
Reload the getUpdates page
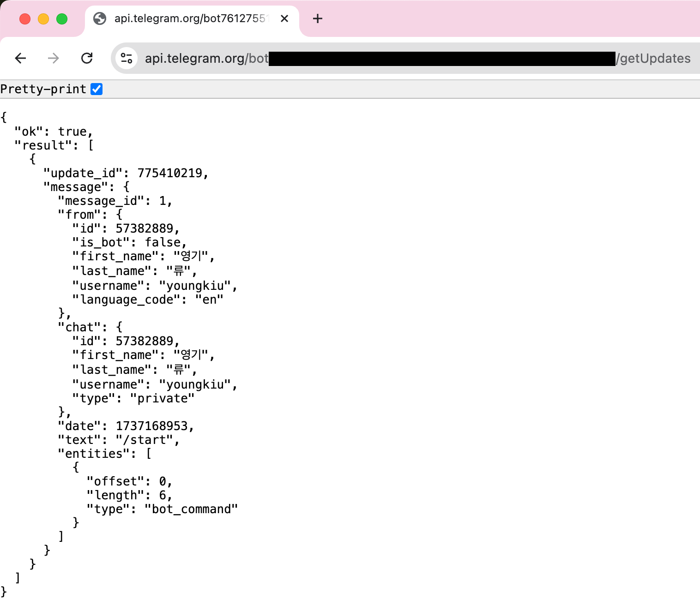click(87, 58)
